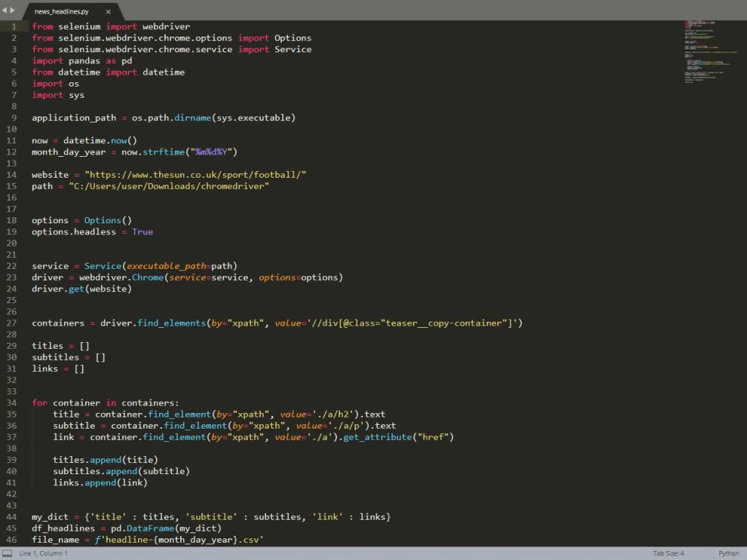This screenshot has height=560, width=747.
Task: Close the news_headlines.py tab
Action: [x=108, y=11]
